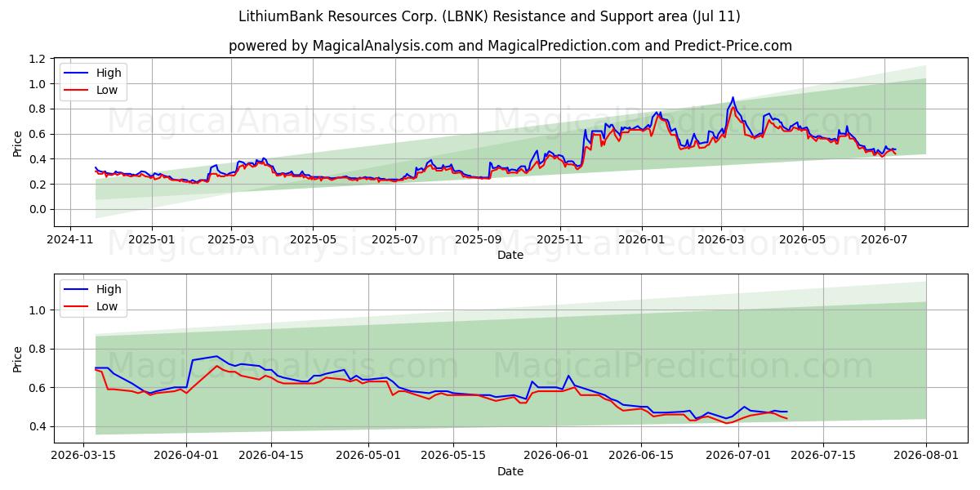Click the March 2026 price peak in top chart

click(733, 98)
